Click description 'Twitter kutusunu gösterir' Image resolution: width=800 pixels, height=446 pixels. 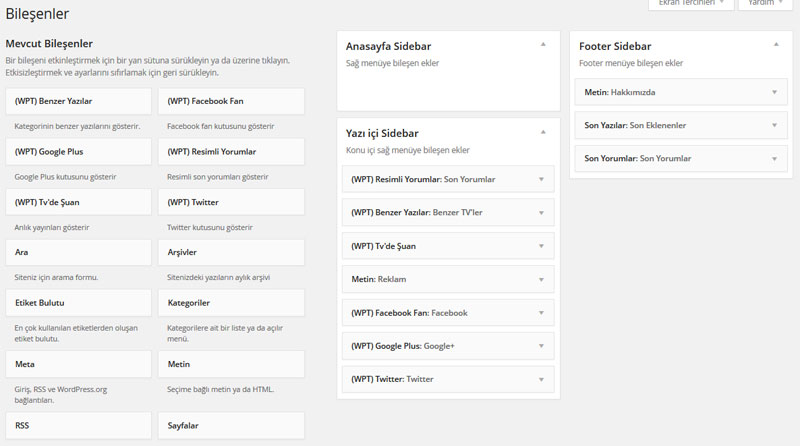coord(210,228)
